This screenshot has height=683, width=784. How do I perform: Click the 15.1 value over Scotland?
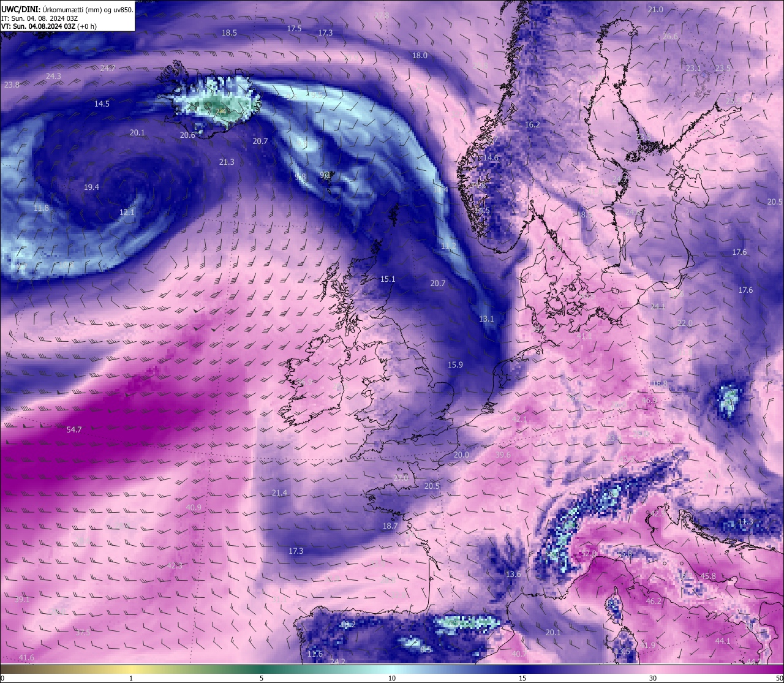coord(388,279)
